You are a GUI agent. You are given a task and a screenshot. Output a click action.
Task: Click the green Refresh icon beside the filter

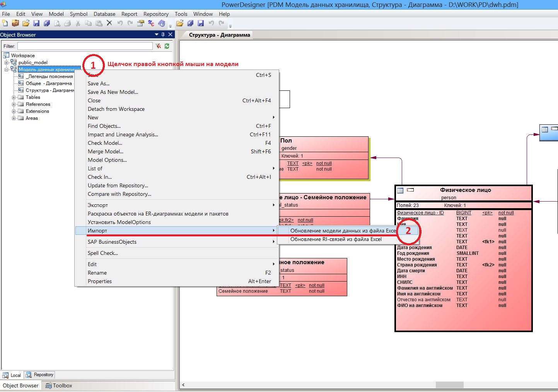pos(167,46)
